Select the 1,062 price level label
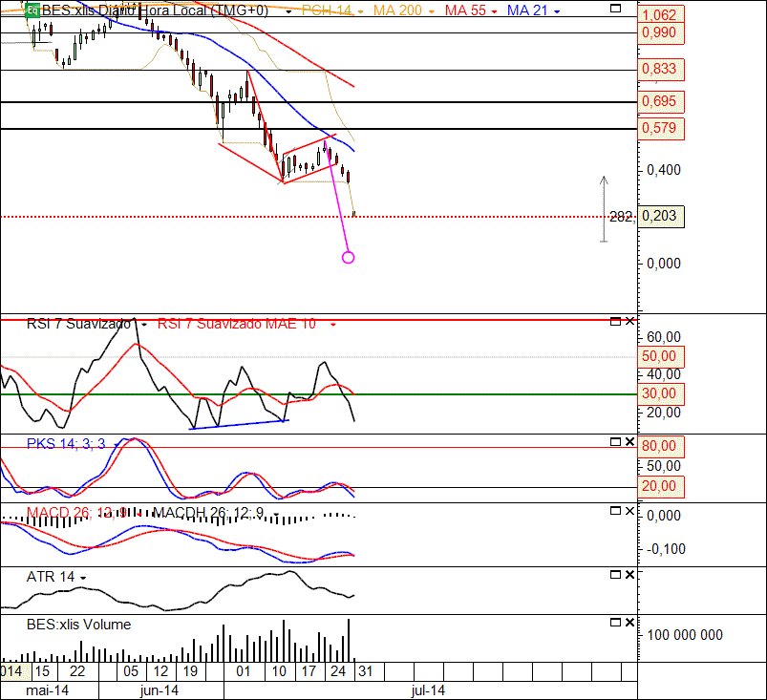Image resolution: width=767 pixels, height=700 pixels. (x=660, y=14)
